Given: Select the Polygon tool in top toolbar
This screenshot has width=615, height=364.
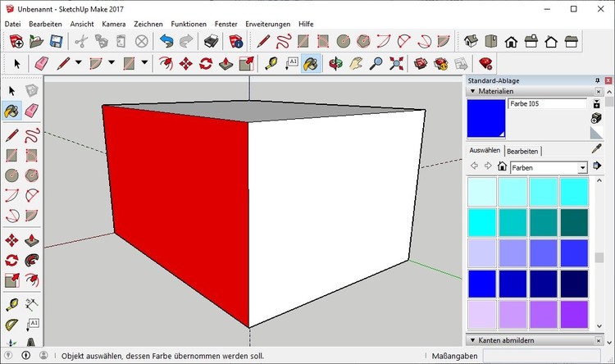Looking at the screenshot, I should [x=363, y=41].
